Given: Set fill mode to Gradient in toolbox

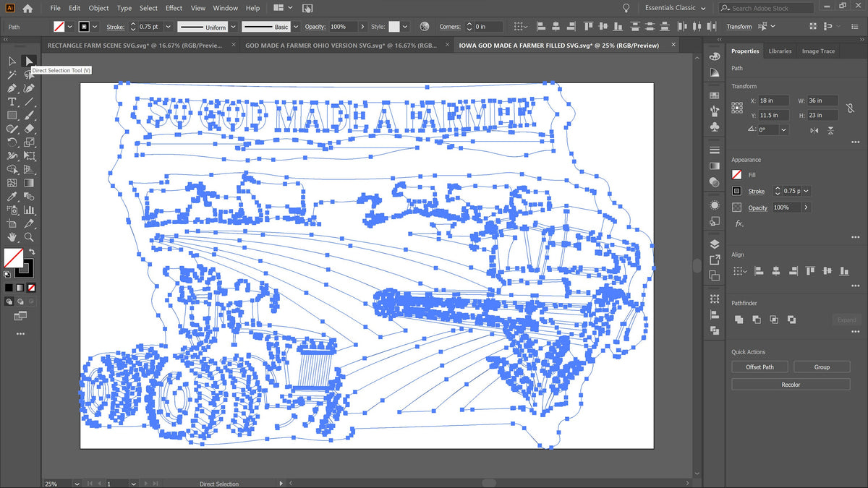Looking at the screenshot, I should [x=20, y=288].
